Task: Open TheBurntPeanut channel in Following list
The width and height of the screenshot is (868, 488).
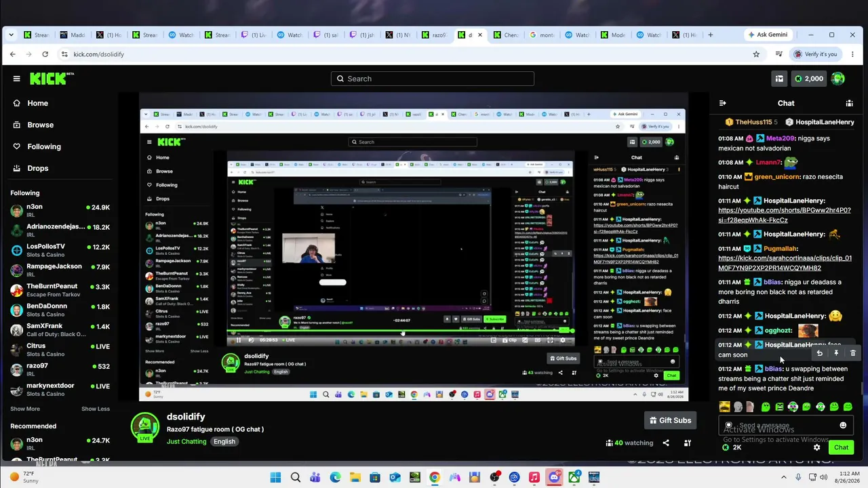Action: coord(60,289)
